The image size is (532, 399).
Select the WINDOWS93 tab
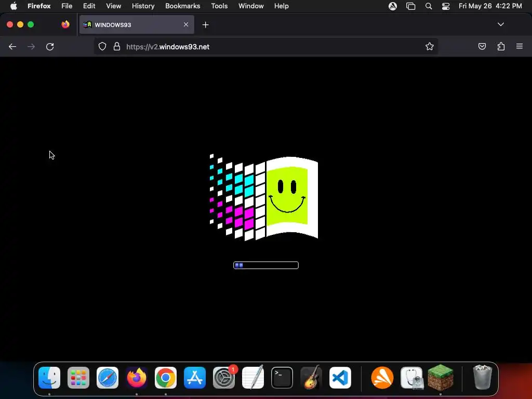tap(137, 24)
